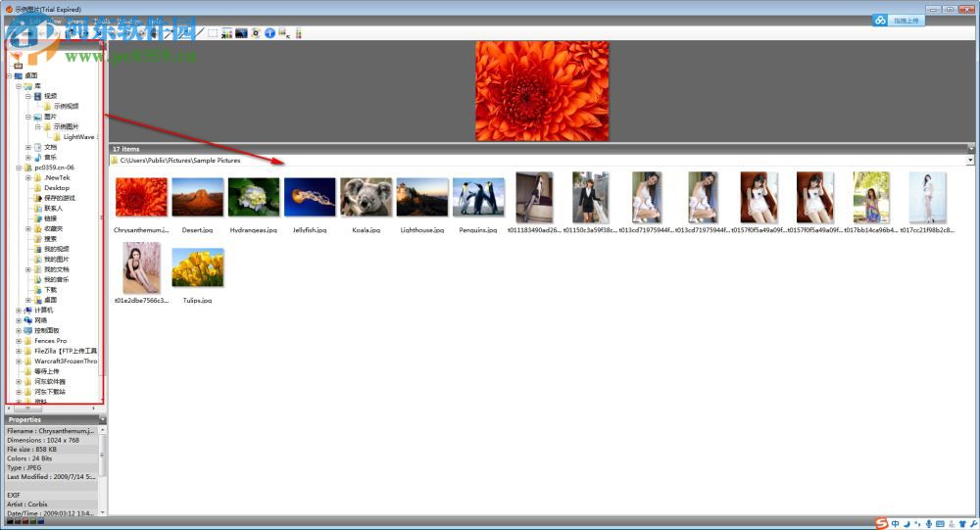The width and height of the screenshot is (980, 530).
Task: Select t011183490ad26 image thumbnail
Action: (x=534, y=198)
